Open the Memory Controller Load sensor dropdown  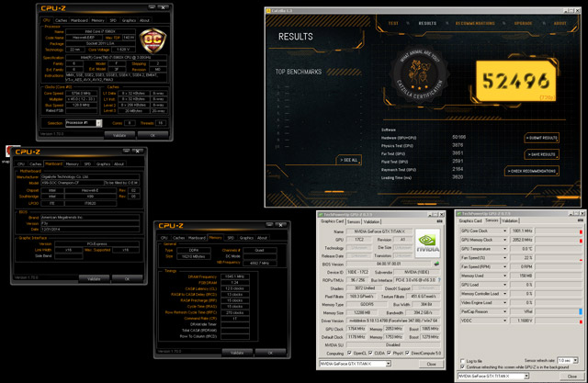pyautogui.click(x=505, y=294)
